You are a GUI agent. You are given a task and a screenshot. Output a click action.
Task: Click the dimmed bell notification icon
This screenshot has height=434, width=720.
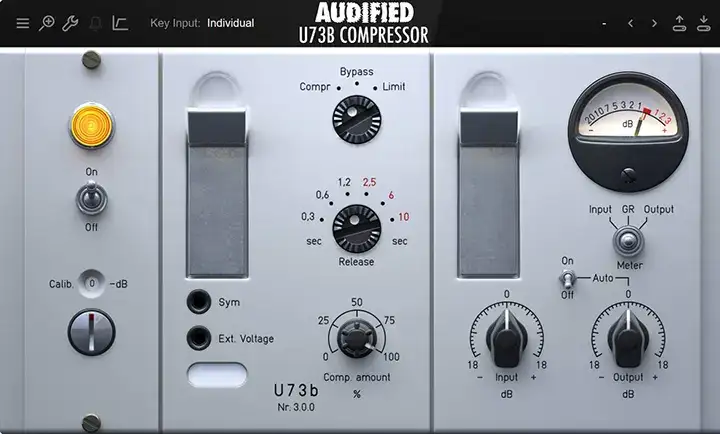(96, 23)
